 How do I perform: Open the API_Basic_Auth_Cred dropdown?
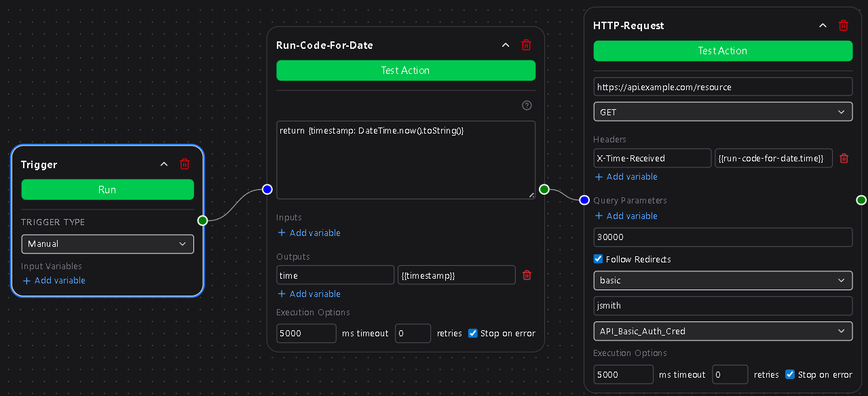click(x=723, y=331)
